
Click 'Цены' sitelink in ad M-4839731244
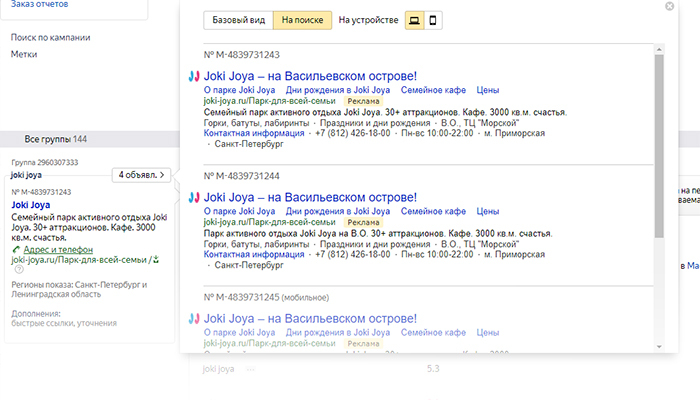pos(488,211)
